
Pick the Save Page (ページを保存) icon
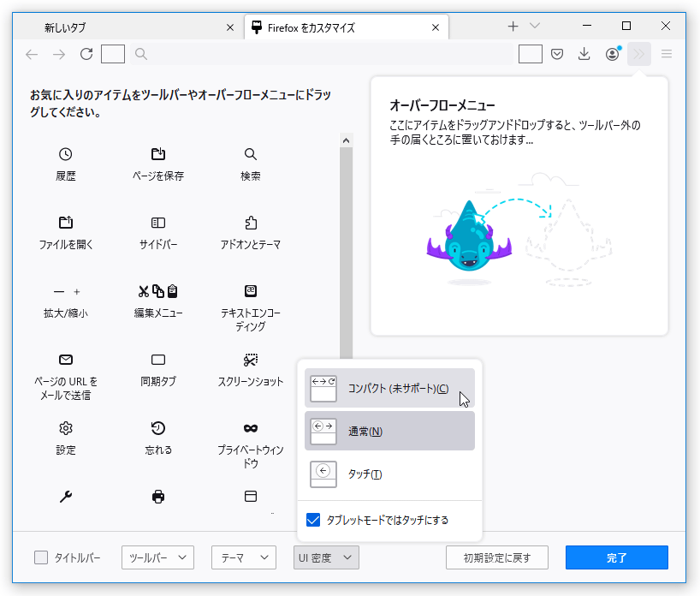tap(158, 154)
